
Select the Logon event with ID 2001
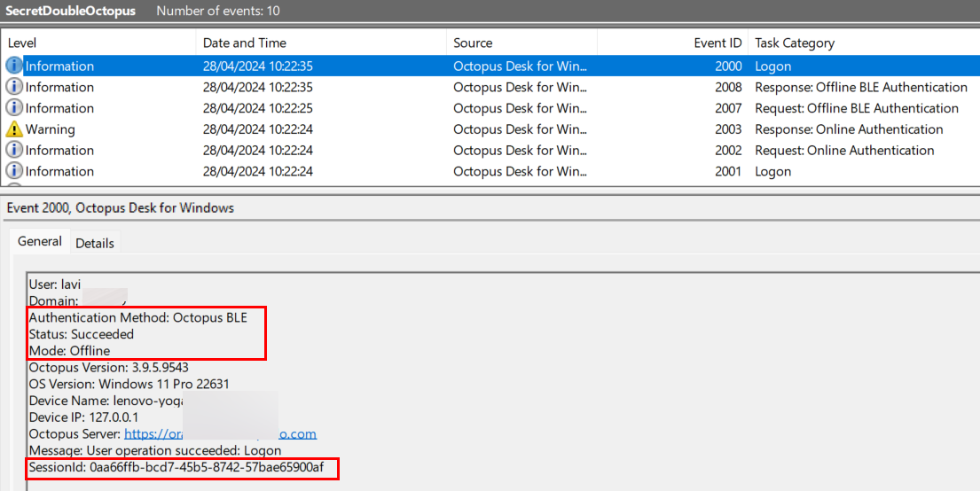click(x=490, y=171)
